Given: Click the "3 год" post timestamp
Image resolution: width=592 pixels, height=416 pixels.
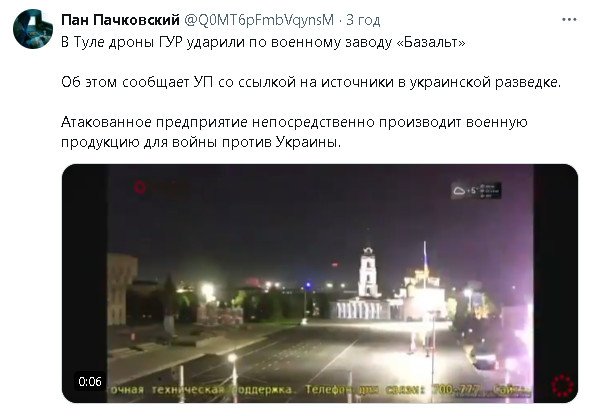Looking at the screenshot, I should [x=363, y=20].
